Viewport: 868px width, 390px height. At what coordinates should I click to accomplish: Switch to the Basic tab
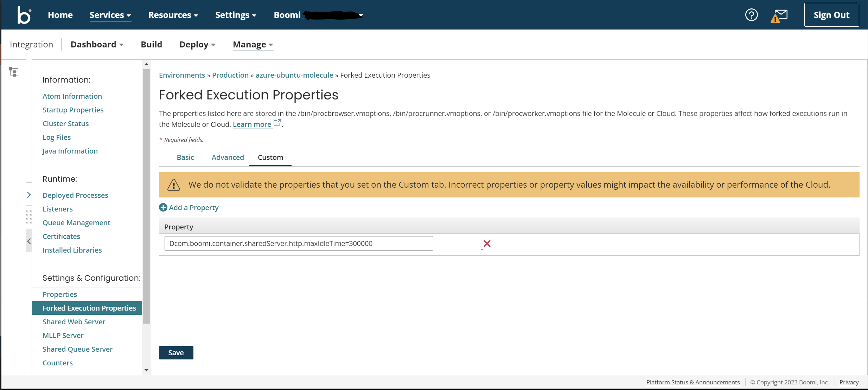click(185, 157)
